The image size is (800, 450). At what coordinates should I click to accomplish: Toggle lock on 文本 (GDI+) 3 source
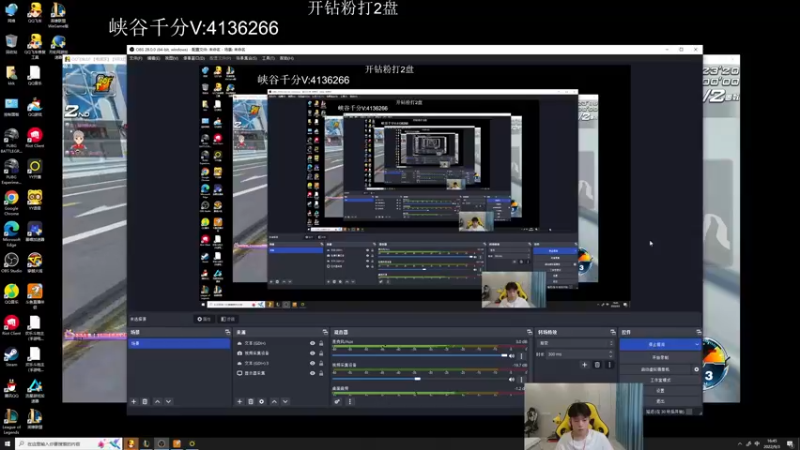coord(321,363)
